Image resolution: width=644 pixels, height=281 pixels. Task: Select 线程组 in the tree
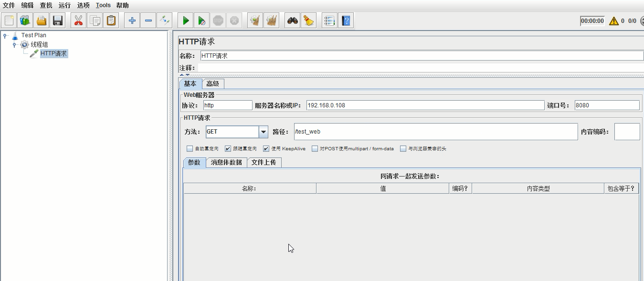pyautogui.click(x=39, y=44)
